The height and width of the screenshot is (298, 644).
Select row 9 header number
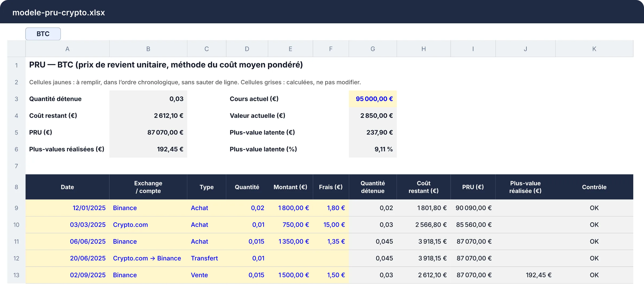click(x=16, y=208)
